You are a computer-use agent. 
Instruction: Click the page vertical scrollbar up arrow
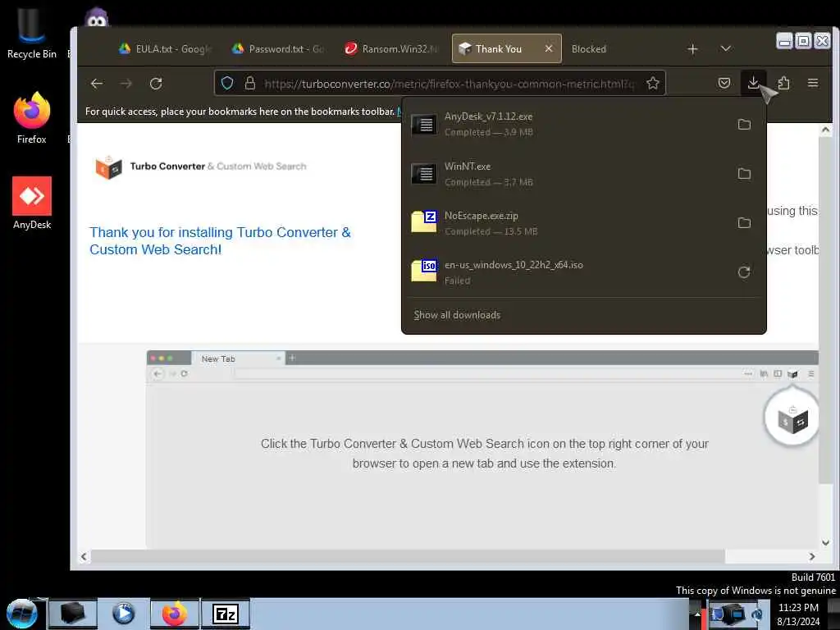coord(825,130)
